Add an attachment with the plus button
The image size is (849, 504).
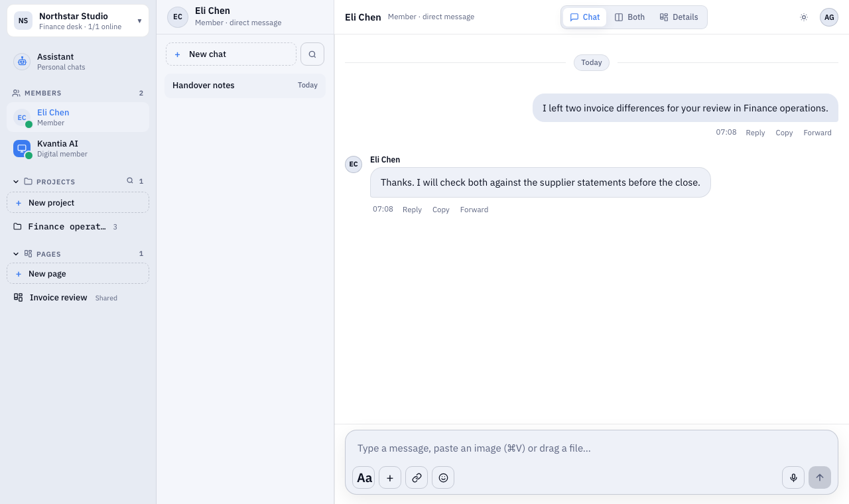click(x=390, y=477)
